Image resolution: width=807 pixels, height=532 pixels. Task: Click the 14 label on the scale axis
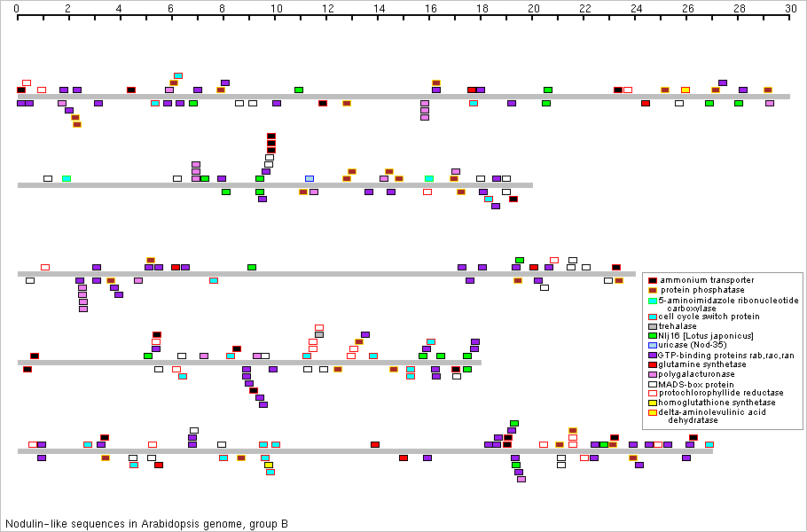(380, 9)
